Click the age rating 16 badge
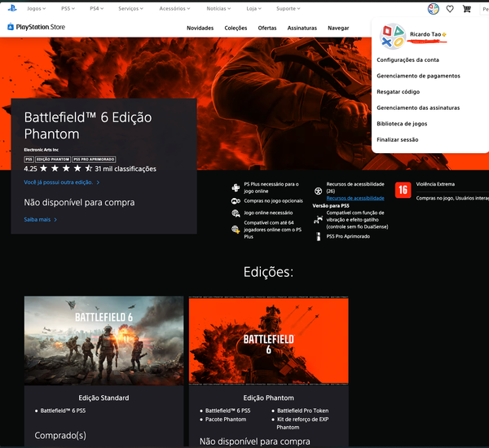The height and width of the screenshot is (448, 489). point(402,190)
